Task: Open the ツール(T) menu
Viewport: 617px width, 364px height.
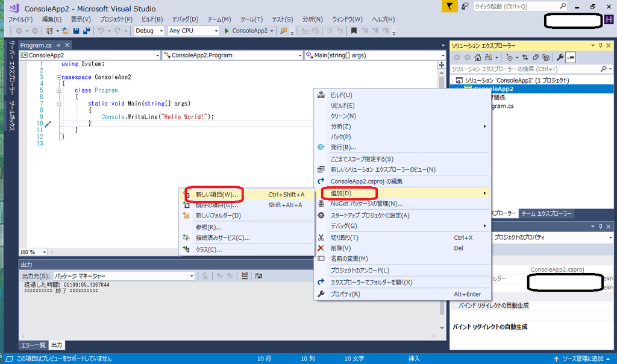Action: tap(251, 19)
